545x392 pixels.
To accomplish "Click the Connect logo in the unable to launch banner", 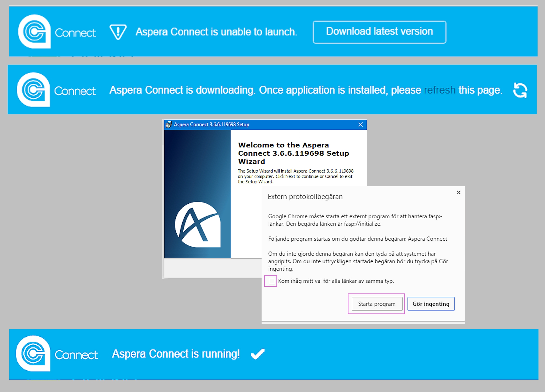I will (57, 32).
